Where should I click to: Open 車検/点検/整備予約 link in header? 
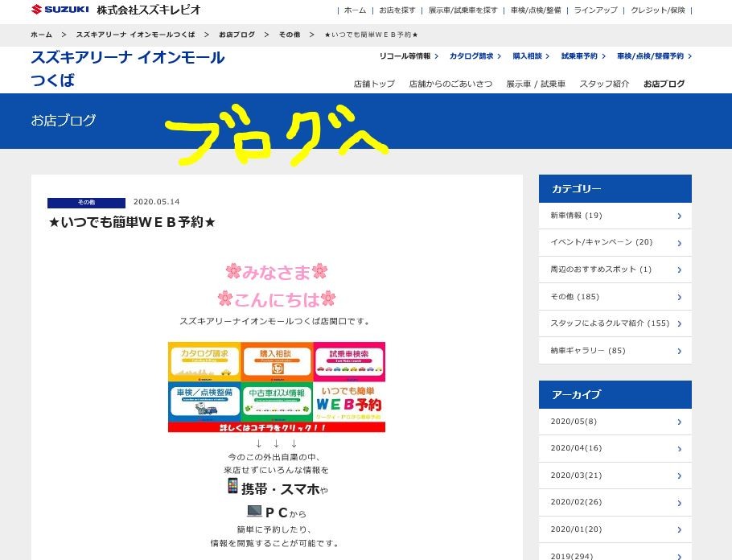654,56
